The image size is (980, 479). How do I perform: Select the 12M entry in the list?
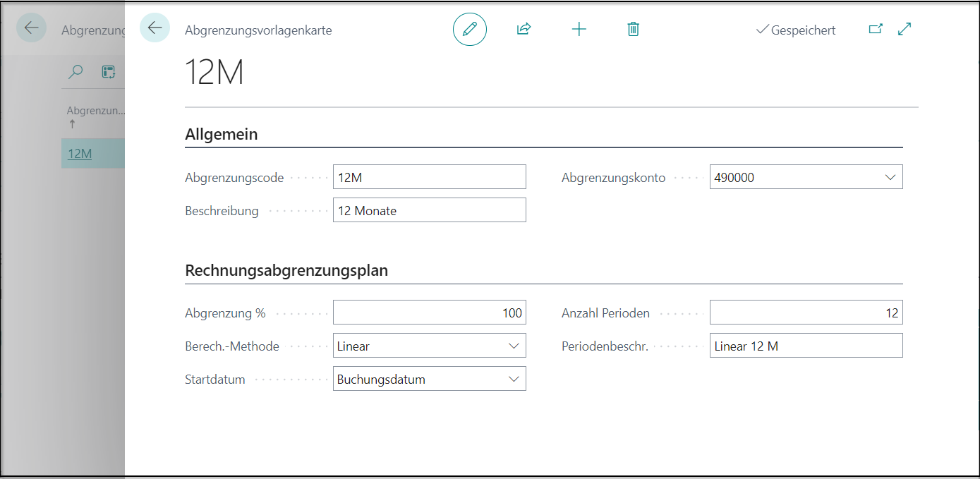tap(80, 153)
